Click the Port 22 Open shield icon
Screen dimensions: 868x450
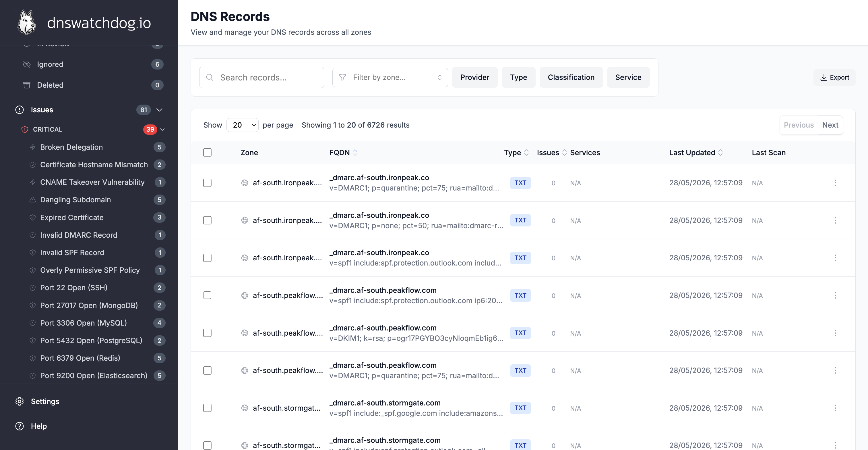[33, 288]
